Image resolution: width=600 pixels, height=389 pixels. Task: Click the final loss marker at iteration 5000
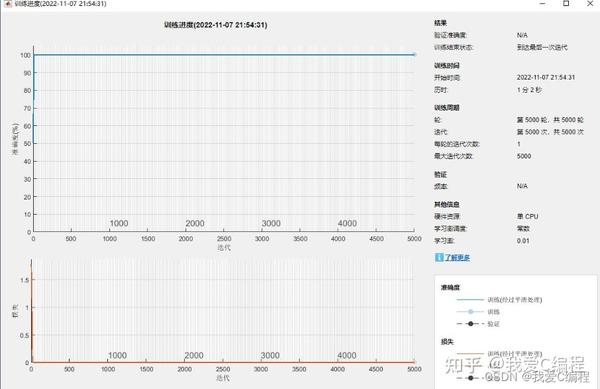tap(414, 361)
